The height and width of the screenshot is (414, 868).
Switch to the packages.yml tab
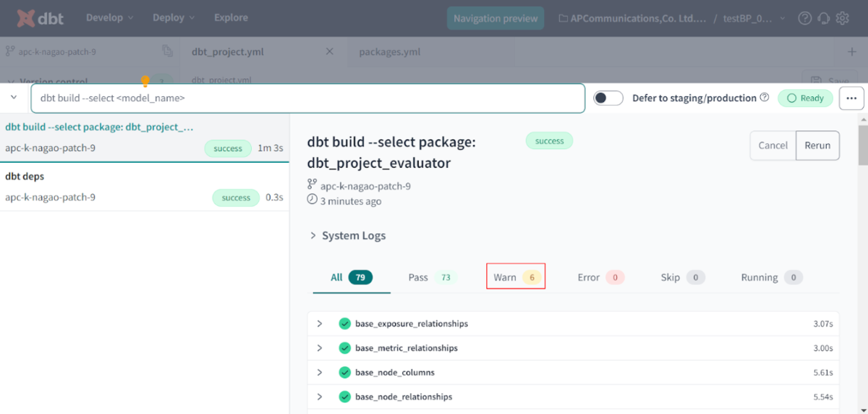(390, 51)
